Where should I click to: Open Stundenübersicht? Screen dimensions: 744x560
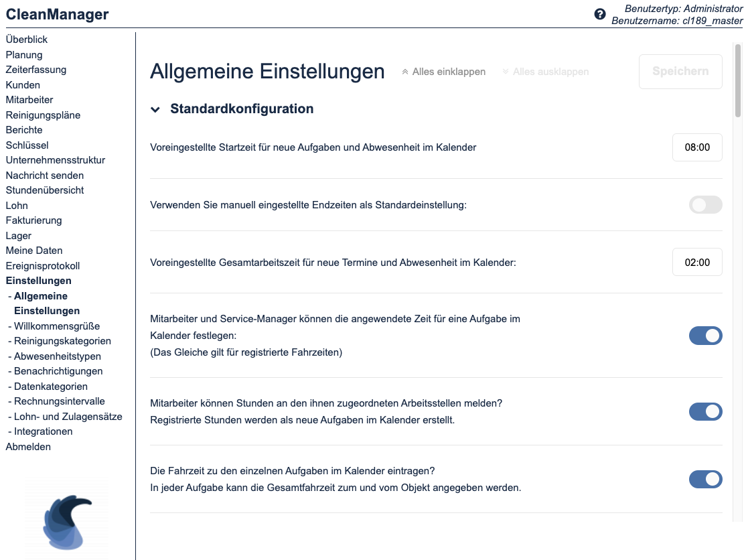pyautogui.click(x=45, y=190)
